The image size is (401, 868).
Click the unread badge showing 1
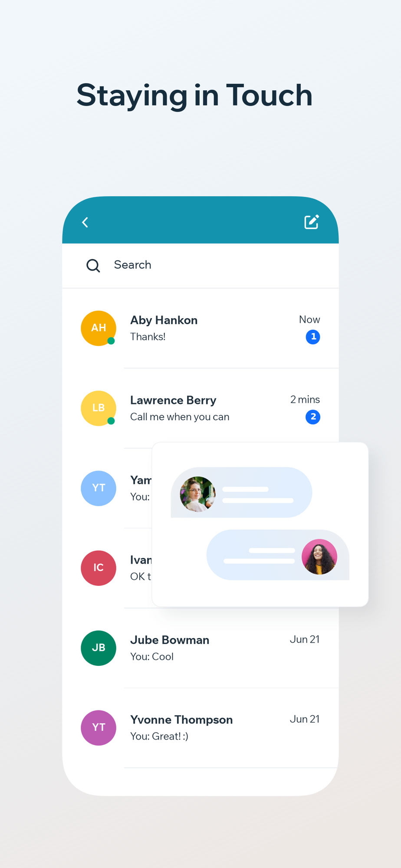point(313,337)
